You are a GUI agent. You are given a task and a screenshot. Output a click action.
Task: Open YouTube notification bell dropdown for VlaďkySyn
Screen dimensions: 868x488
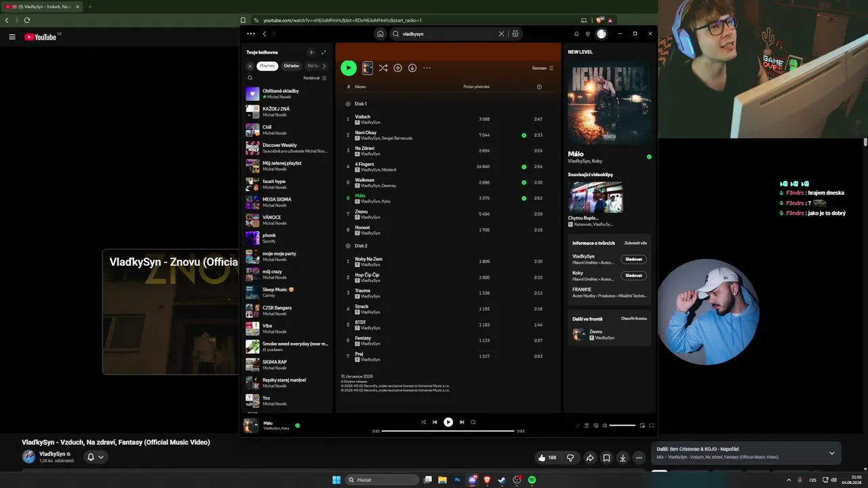click(x=94, y=457)
